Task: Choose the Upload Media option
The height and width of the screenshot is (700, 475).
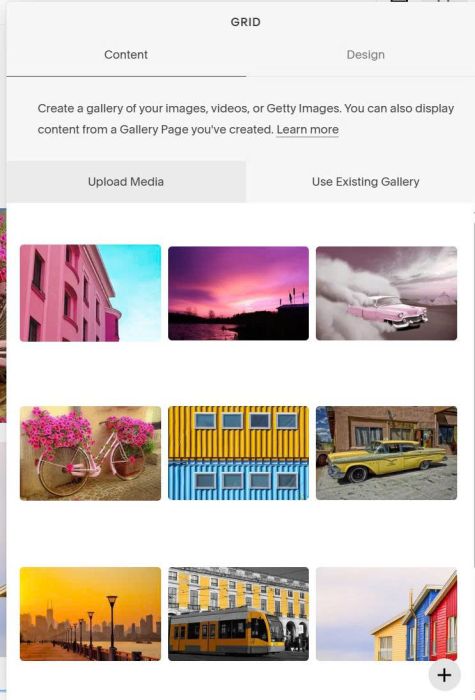Action: (x=126, y=182)
